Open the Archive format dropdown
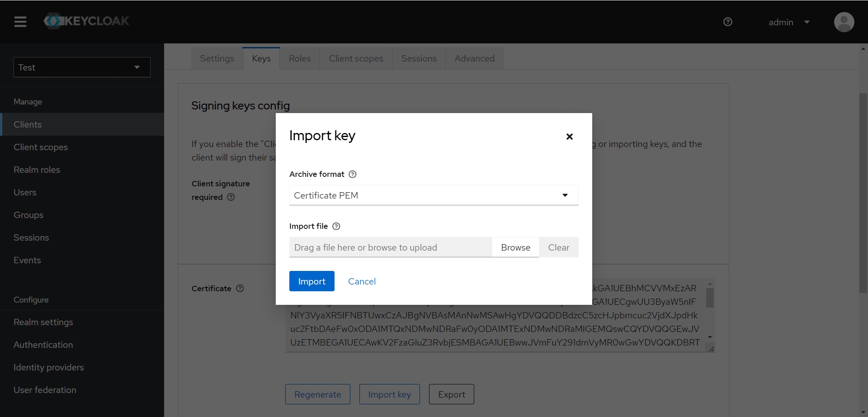Screen dimensions: 868x417 tap(434, 195)
